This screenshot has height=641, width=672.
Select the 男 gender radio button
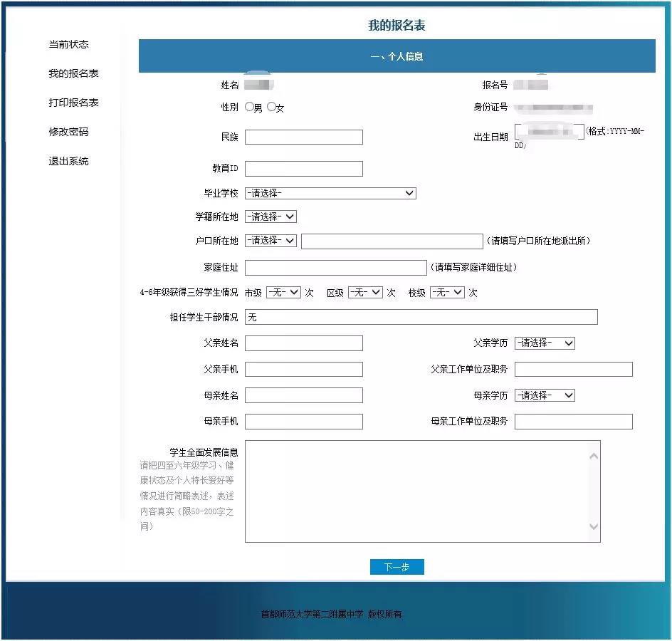click(x=249, y=106)
